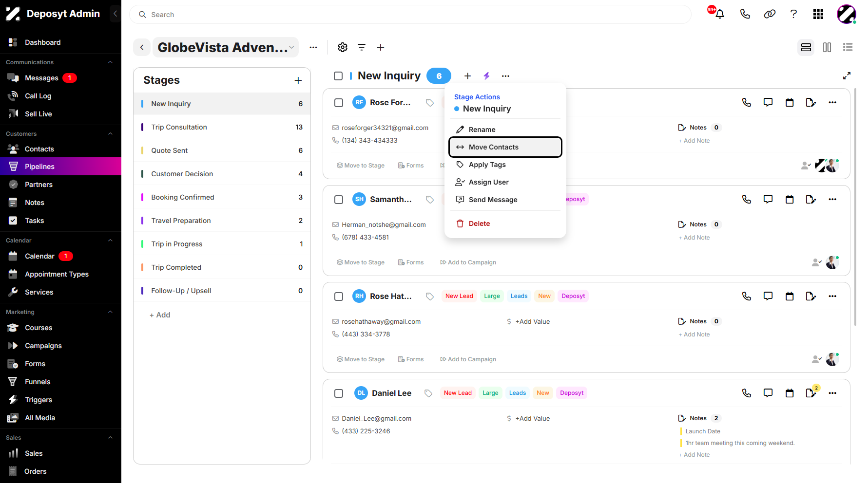The image size is (868, 483).
Task: Click Add to Campaign on Samanth... card
Action: pyautogui.click(x=468, y=262)
